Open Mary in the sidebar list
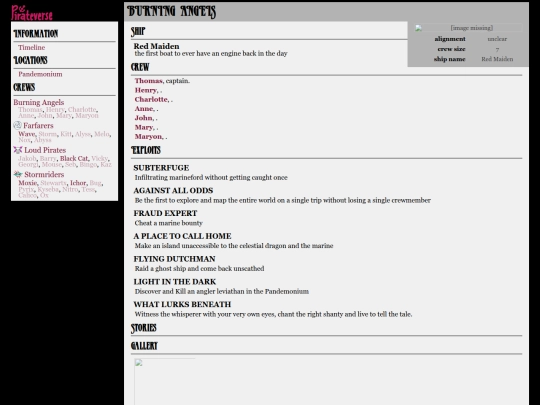This screenshot has width=540, height=405. (x=64, y=115)
